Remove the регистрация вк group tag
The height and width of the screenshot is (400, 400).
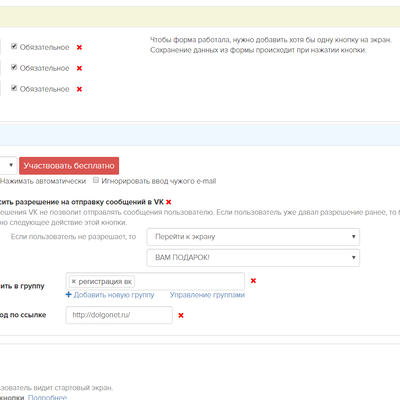74,282
